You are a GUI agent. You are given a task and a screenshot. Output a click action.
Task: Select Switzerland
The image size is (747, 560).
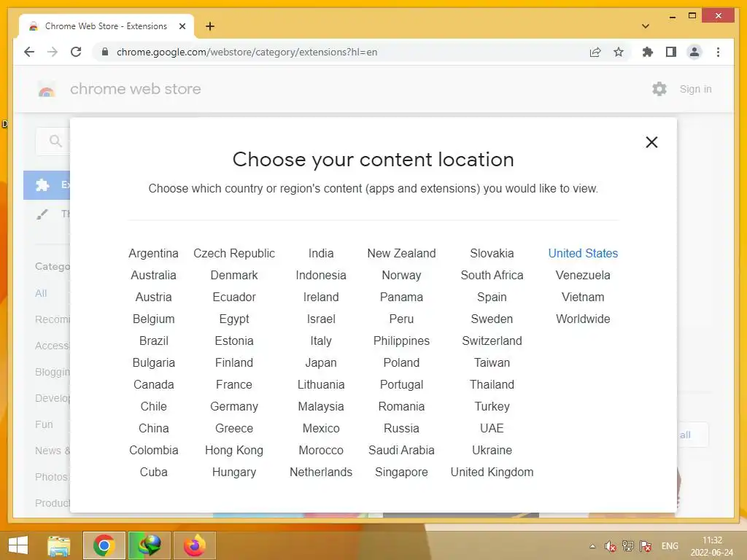tap(492, 341)
